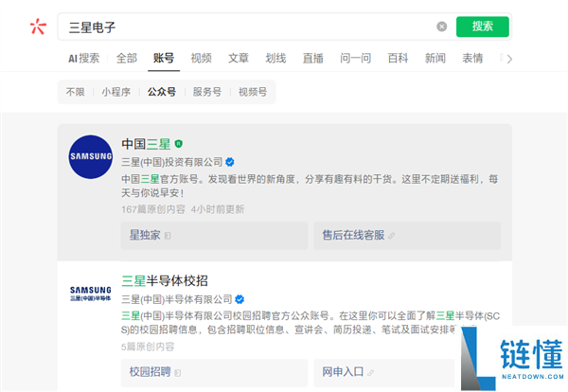Filter accounts by 视频号
568x392 pixels.
coord(253,92)
